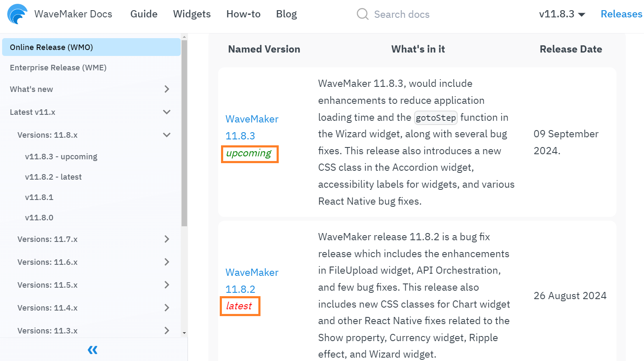Expand the What's new section chevron
The width and height of the screenshot is (644, 361).
point(167,89)
